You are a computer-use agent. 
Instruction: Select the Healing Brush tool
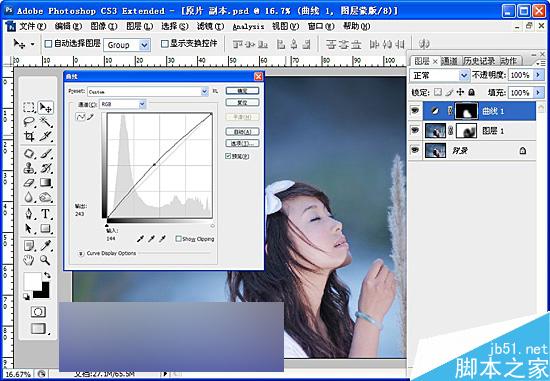point(29,154)
